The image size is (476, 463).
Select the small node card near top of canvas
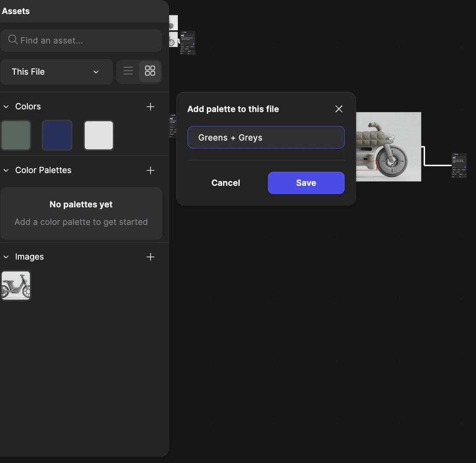188,43
